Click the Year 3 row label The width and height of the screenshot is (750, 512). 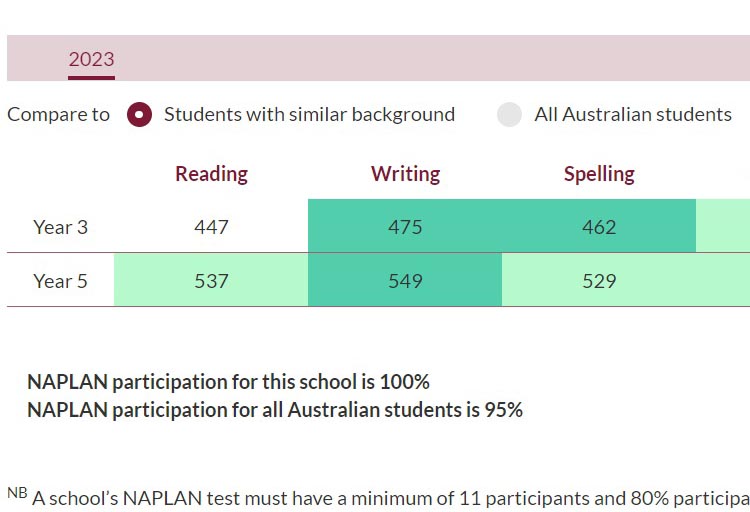61,227
